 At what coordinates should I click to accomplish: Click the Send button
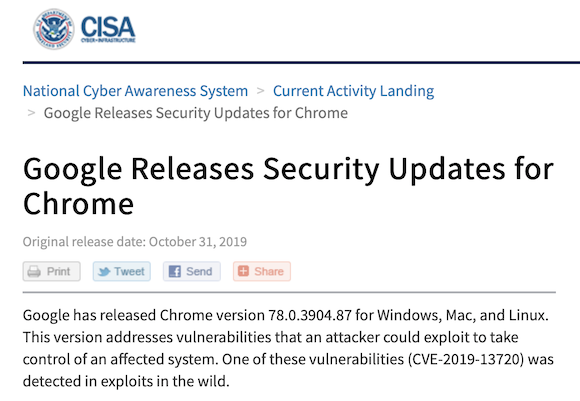coord(192,271)
